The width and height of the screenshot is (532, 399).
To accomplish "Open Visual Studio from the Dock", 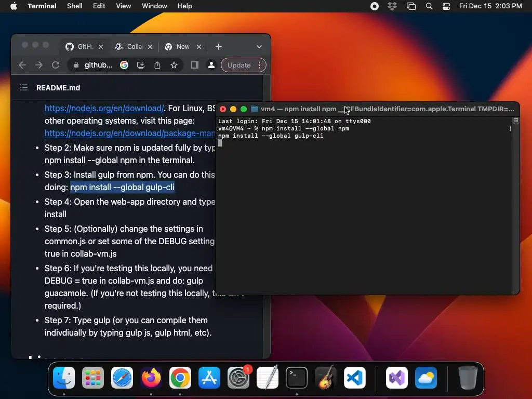I will click(x=397, y=378).
